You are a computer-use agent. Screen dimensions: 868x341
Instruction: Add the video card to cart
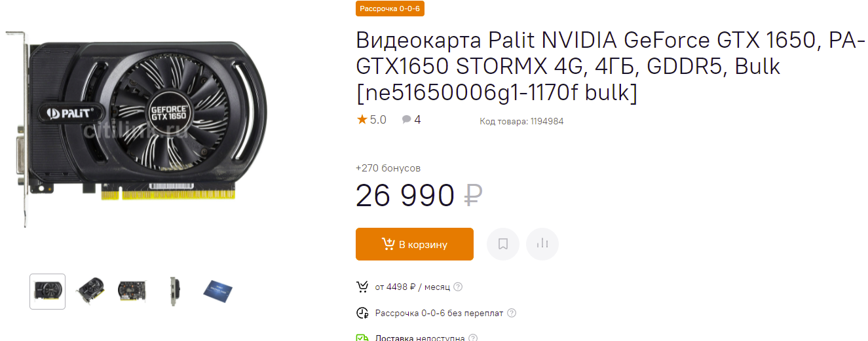(x=414, y=244)
